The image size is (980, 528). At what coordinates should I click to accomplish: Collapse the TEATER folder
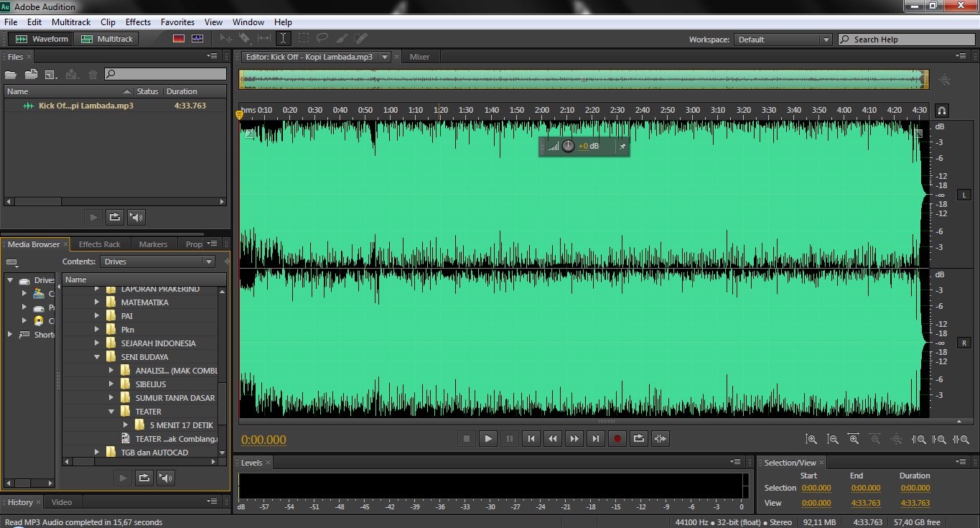coord(111,412)
